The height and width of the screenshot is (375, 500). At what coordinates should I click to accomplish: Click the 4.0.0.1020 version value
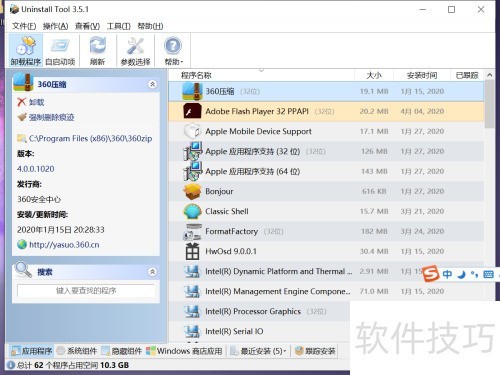point(36,169)
